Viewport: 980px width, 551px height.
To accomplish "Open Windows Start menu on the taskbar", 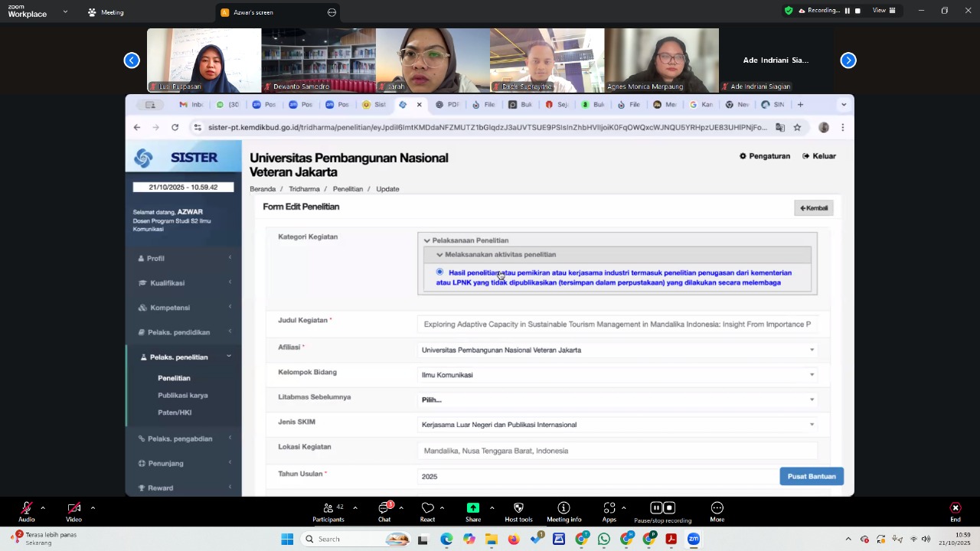I will 287,539.
